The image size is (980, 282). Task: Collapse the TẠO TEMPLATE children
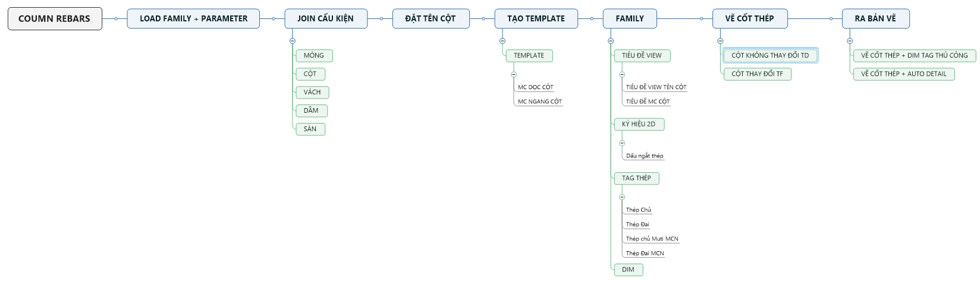click(x=502, y=41)
